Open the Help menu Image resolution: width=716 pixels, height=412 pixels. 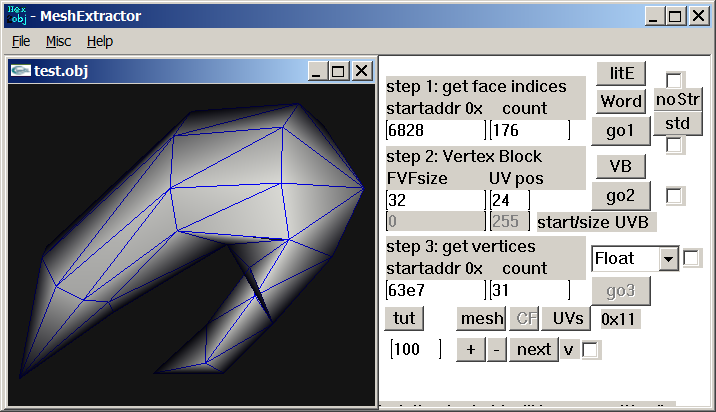(x=100, y=42)
